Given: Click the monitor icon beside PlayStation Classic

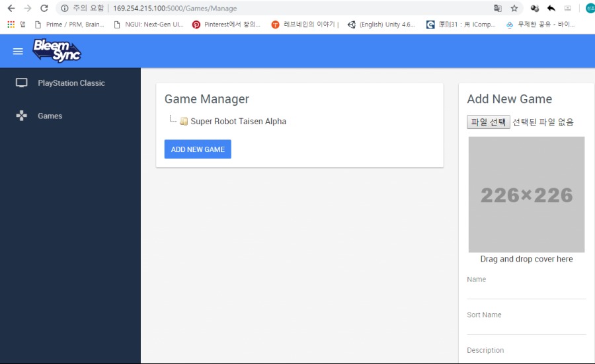Looking at the screenshot, I should tap(21, 83).
